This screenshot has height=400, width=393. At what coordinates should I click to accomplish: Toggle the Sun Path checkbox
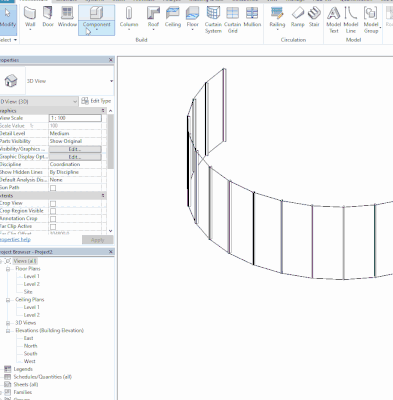(x=53, y=188)
